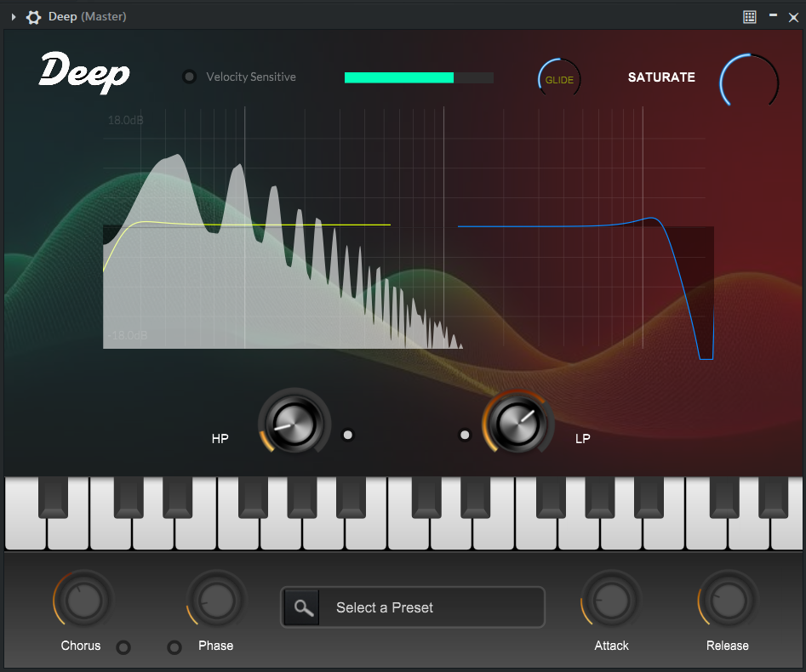Click the keyboard view icon in the title bar

750,16
